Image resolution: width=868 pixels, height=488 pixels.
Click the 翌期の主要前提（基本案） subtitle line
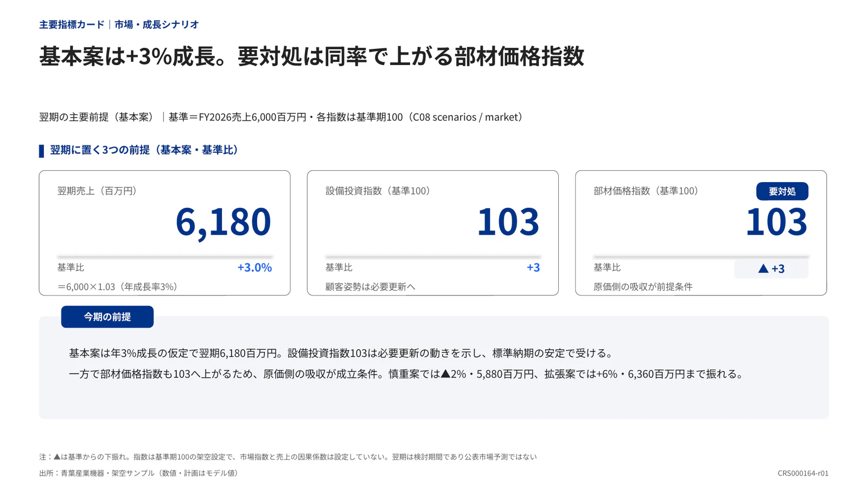pos(283,117)
